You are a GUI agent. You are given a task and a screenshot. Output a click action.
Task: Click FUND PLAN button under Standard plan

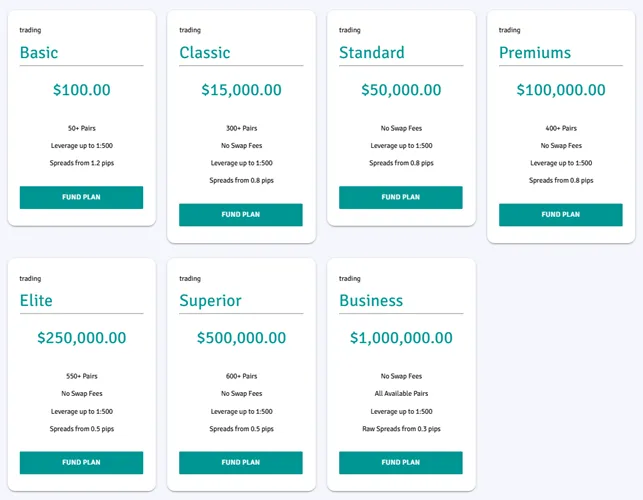tap(401, 197)
